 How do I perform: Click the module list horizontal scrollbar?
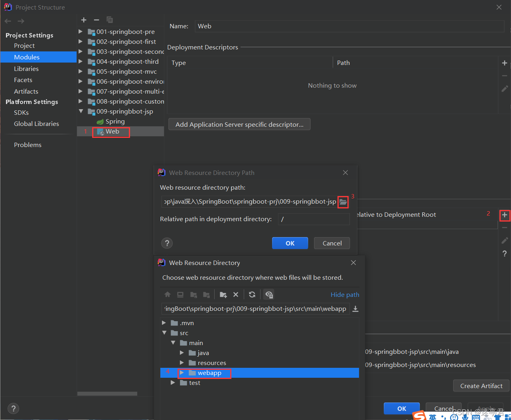107,394
